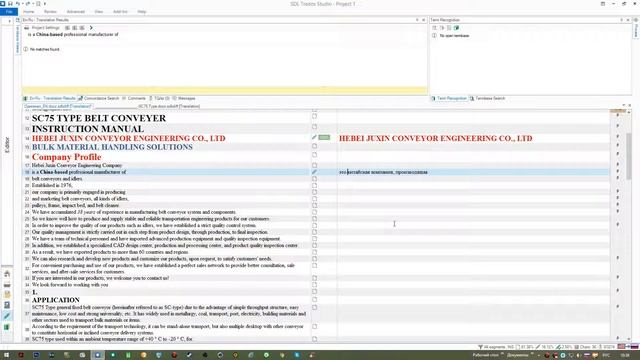The image size is (640, 360).
Task: Click status box for belt conveyors and idlers
Action: coord(314,179)
